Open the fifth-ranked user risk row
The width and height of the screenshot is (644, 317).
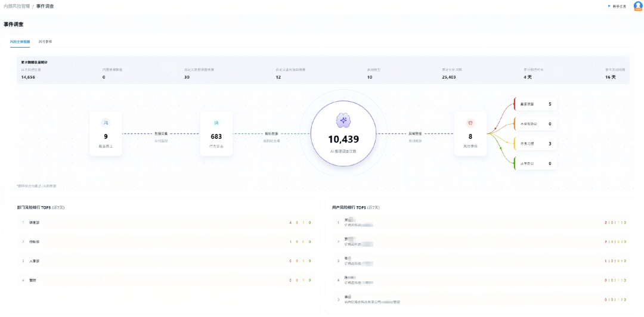(x=481, y=299)
